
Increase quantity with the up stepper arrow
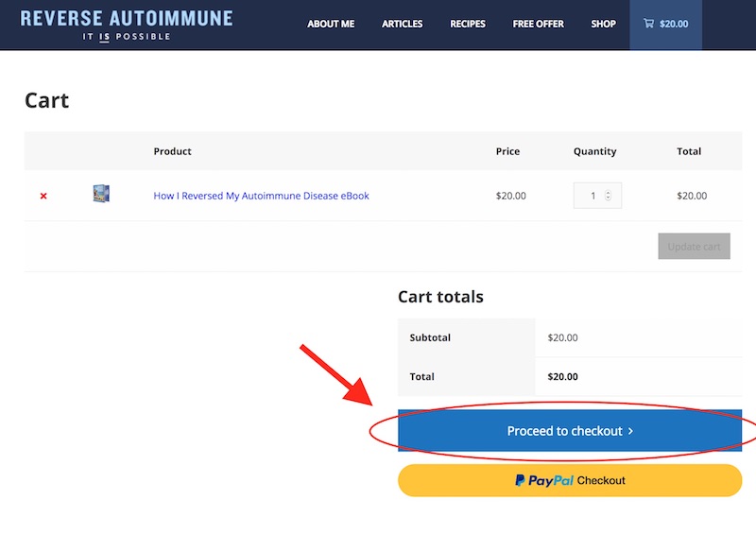click(608, 193)
